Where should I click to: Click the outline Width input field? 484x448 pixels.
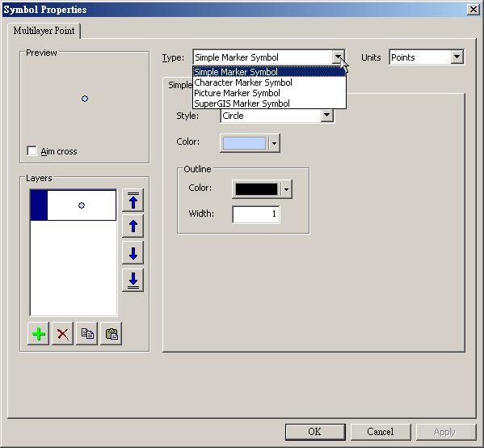coord(256,214)
